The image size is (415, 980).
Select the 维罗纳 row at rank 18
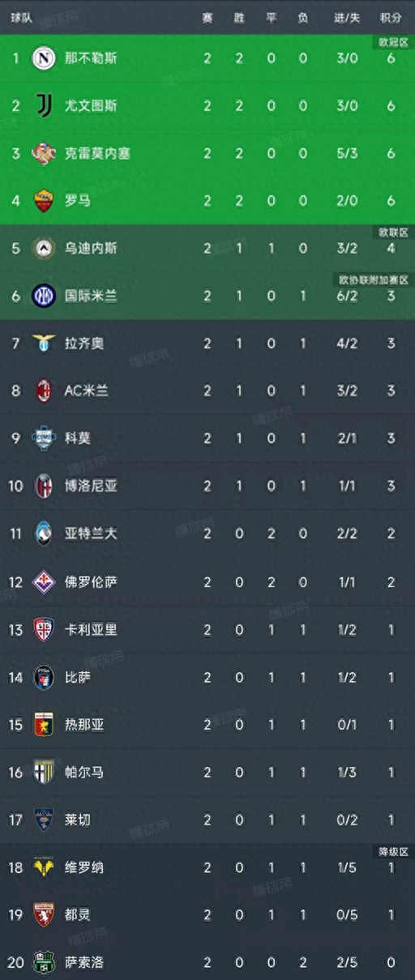click(x=207, y=867)
